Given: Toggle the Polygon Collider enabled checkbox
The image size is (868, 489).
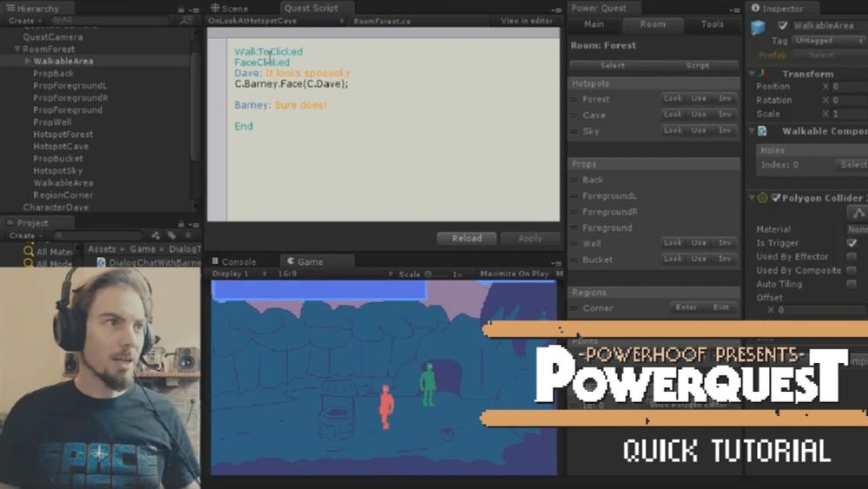Looking at the screenshot, I should point(775,198).
